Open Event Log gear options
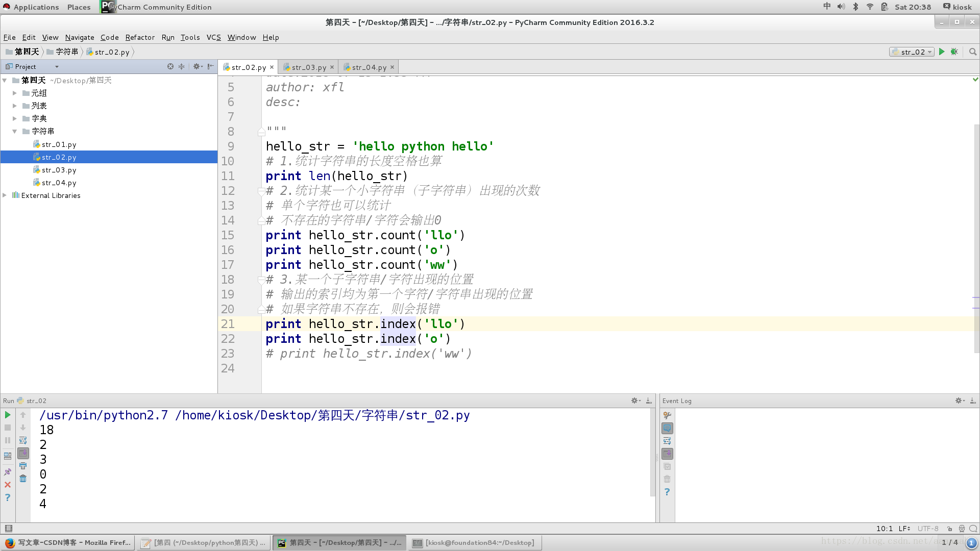This screenshot has height=551, width=980. pyautogui.click(x=960, y=400)
